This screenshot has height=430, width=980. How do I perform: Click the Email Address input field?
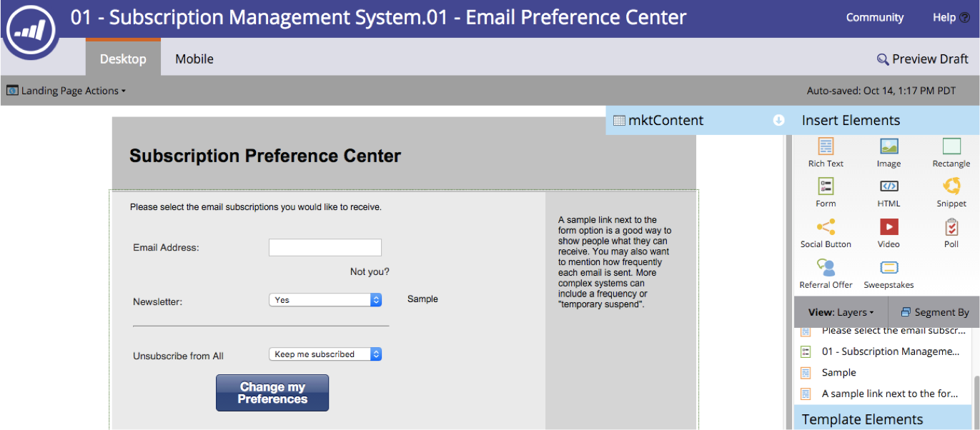[325, 248]
